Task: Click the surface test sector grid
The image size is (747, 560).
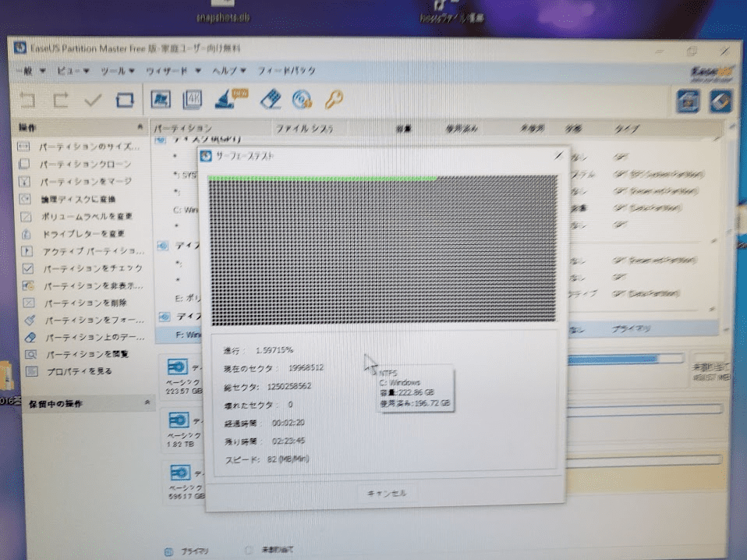Action: (x=383, y=250)
